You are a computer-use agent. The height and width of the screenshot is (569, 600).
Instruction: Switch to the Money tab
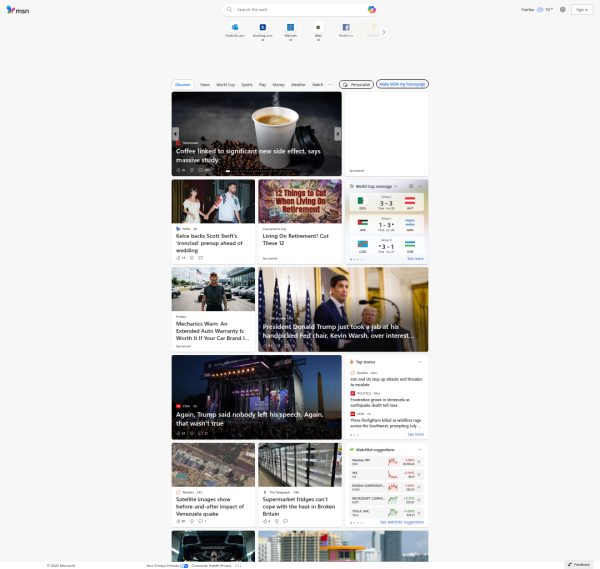pyautogui.click(x=279, y=85)
